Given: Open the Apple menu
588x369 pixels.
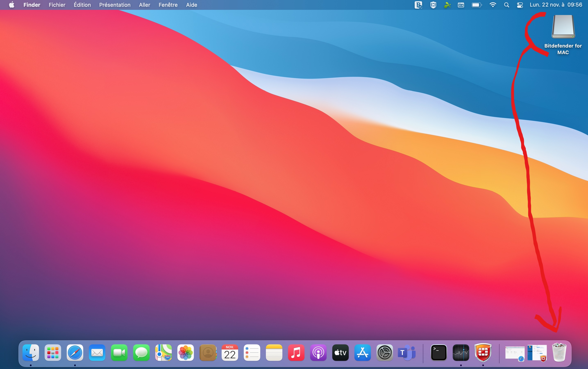Looking at the screenshot, I should pos(11,5).
